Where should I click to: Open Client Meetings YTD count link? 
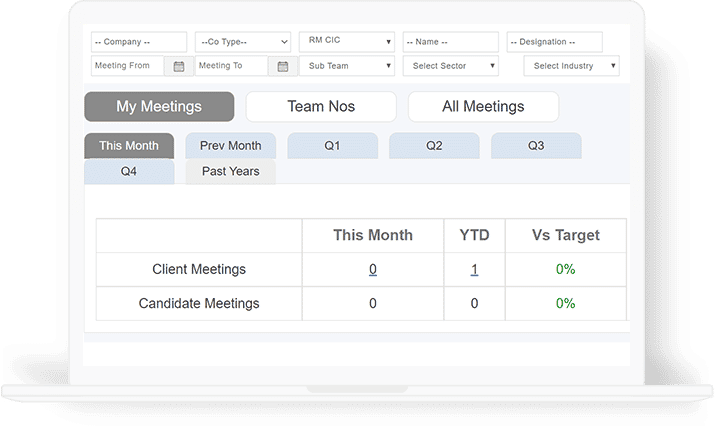pyautogui.click(x=474, y=269)
